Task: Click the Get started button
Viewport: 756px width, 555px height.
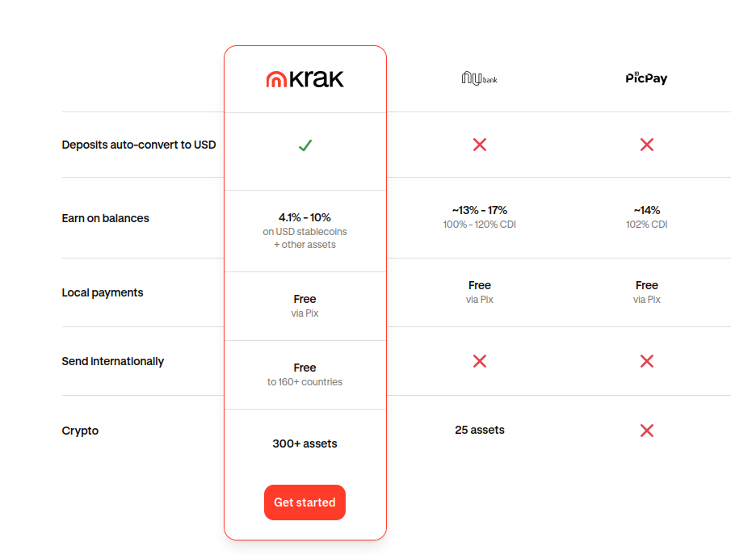Action: point(304,502)
